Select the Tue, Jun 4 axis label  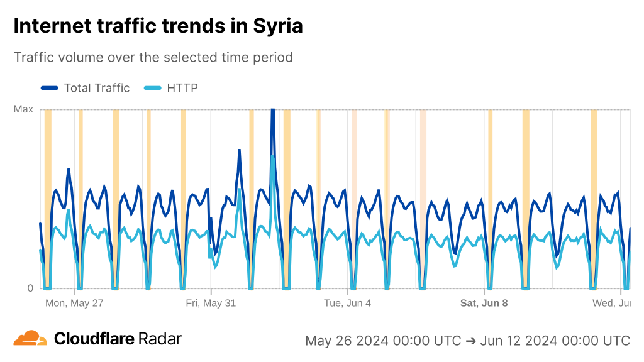point(347,303)
